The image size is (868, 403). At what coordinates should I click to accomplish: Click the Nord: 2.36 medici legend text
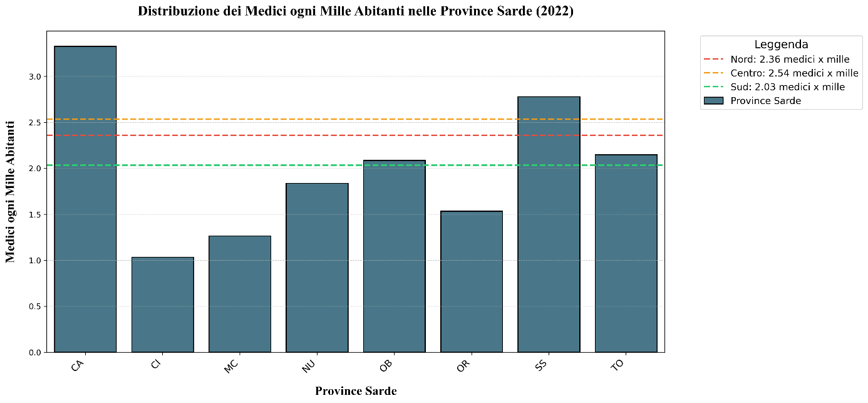click(x=790, y=60)
